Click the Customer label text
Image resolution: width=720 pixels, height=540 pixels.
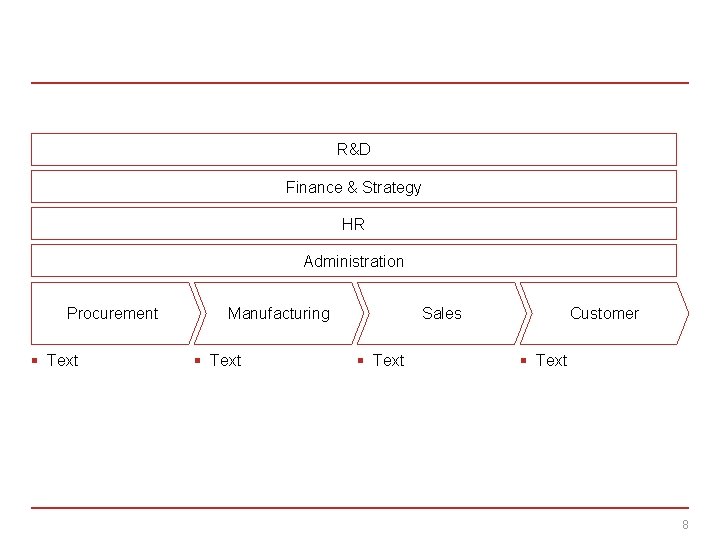[x=604, y=313]
